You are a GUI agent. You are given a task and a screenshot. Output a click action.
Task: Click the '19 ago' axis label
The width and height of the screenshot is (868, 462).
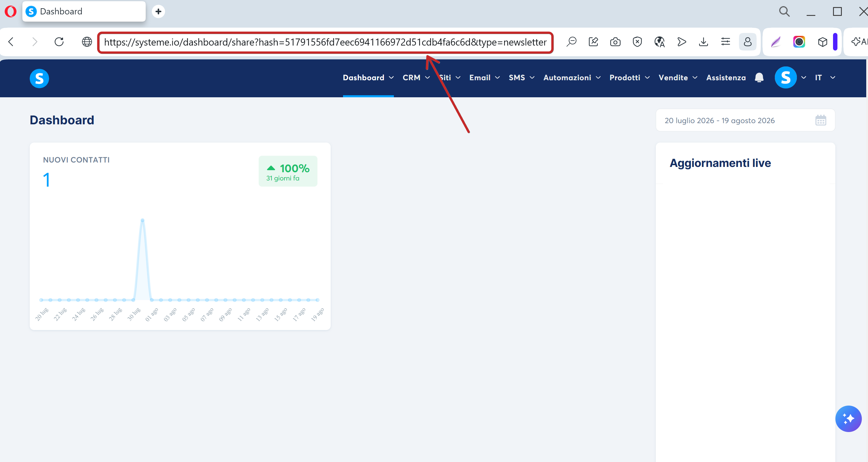tap(317, 314)
